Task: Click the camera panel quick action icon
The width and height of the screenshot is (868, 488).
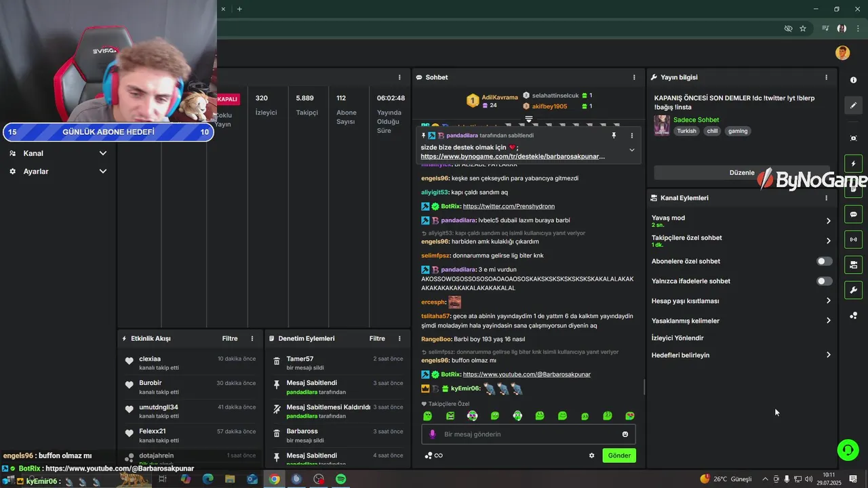Action: (853, 264)
